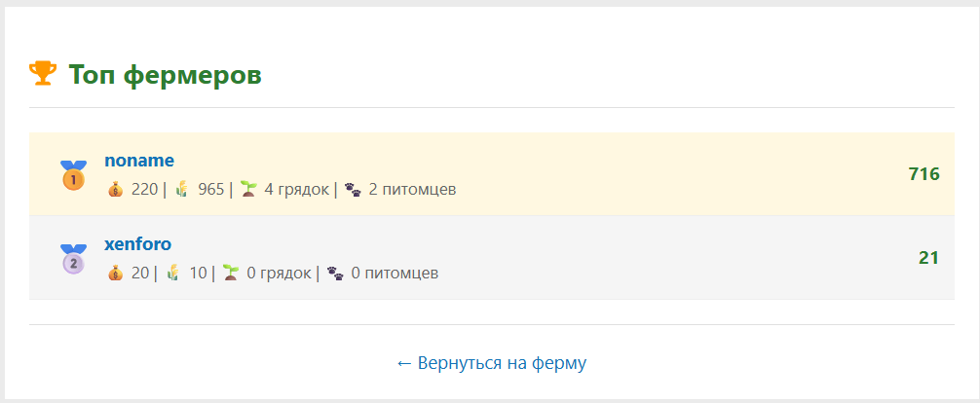This screenshot has height=403, width=980.
Task: Click the paw prints icon in xenforo's row
Action: point(335,273)
